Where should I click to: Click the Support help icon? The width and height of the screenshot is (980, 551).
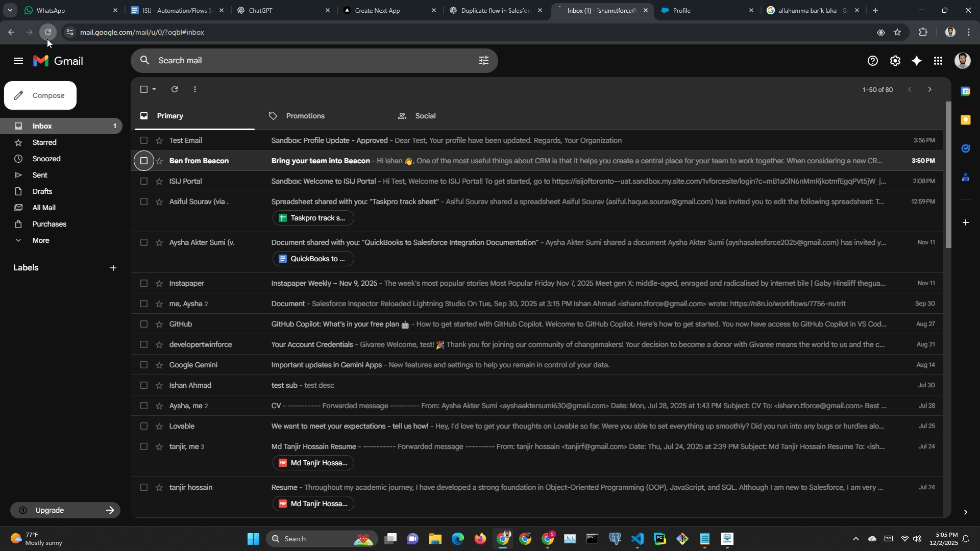pyautogui.click(x=873, y=61)
